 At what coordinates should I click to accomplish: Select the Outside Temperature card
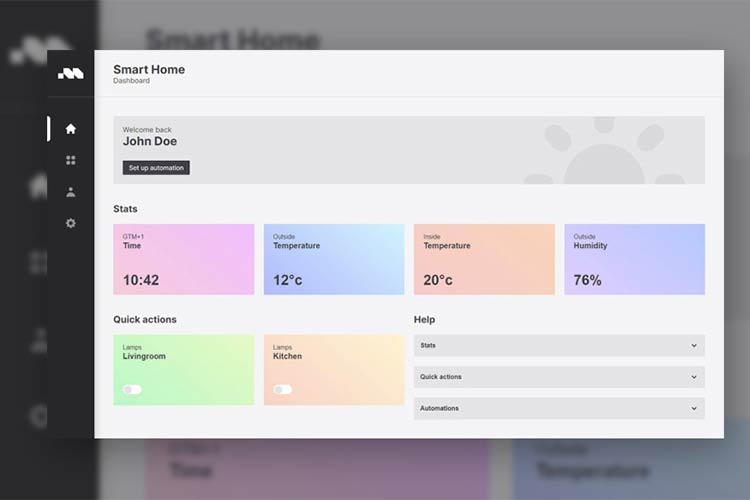[334, 259]
